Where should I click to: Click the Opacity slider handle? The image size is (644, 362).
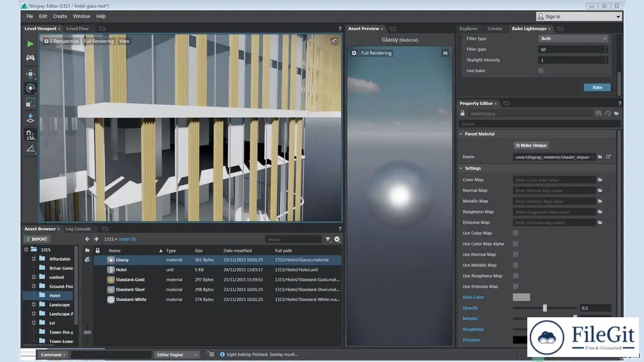[x=545, y=308]
